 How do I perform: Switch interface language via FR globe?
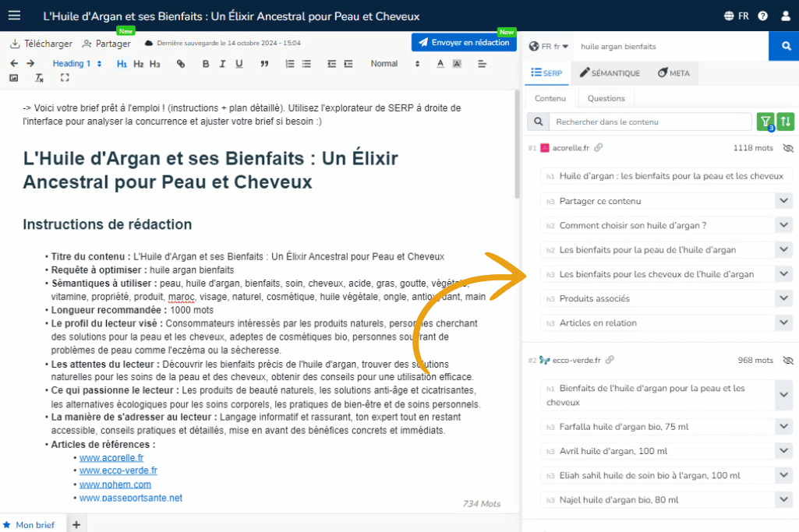point(737,16)
